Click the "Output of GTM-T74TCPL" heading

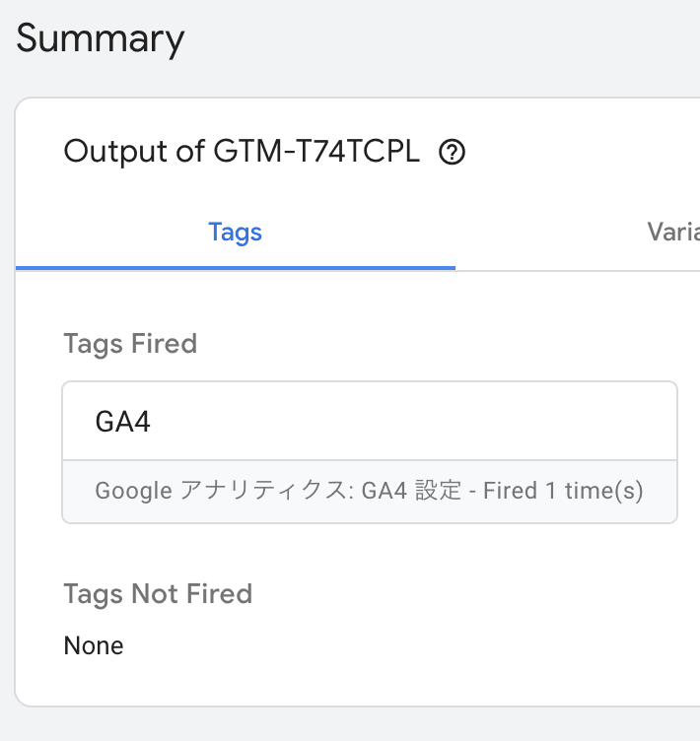[242, 152]
